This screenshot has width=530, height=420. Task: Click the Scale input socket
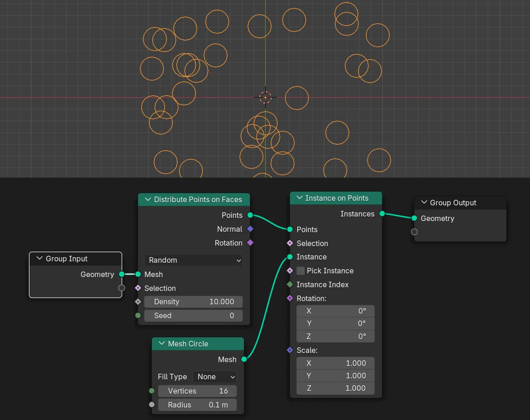pyautogui.click(x=290, y=350)
